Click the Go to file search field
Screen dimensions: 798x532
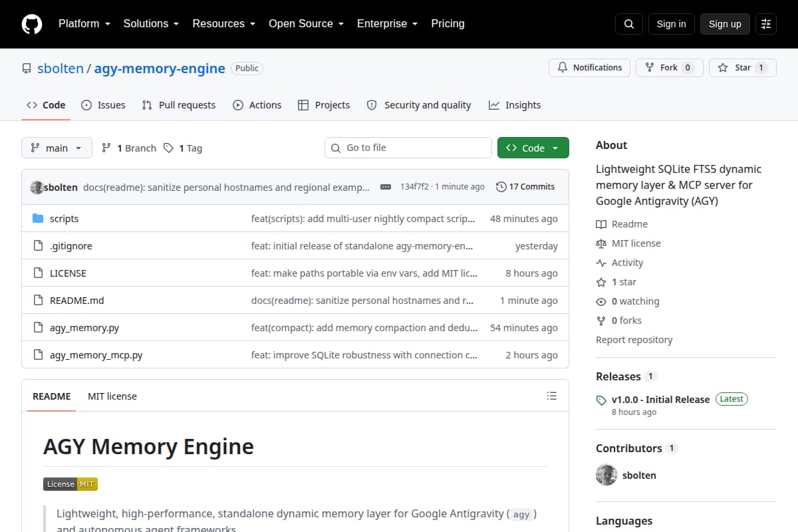click(x=408, y=148)
